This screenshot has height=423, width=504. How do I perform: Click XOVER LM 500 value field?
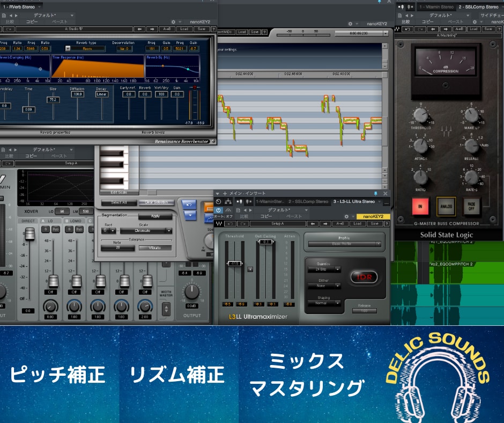pyautogui.click(x=85, y=211)
